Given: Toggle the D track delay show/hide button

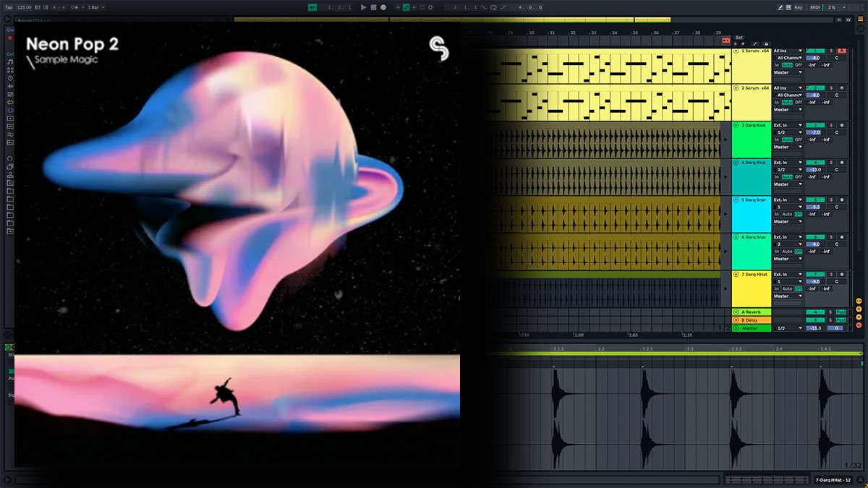Looking at the screenshot, I should (x=859, y=325).
